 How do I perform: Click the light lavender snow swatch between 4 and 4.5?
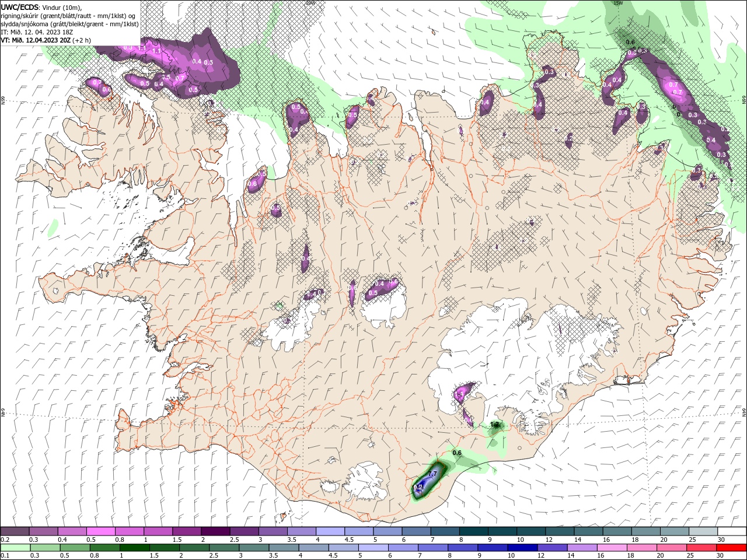[330, 531]
